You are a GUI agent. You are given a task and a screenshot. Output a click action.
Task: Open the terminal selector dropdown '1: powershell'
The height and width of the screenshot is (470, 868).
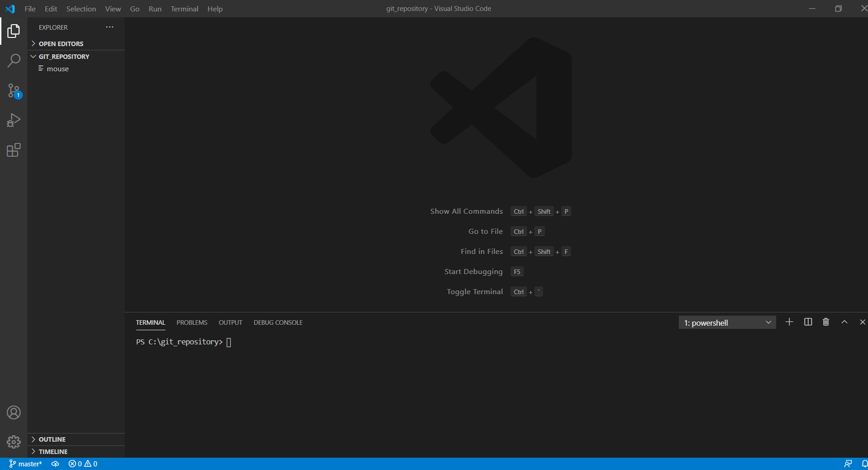tap(727, 322)
